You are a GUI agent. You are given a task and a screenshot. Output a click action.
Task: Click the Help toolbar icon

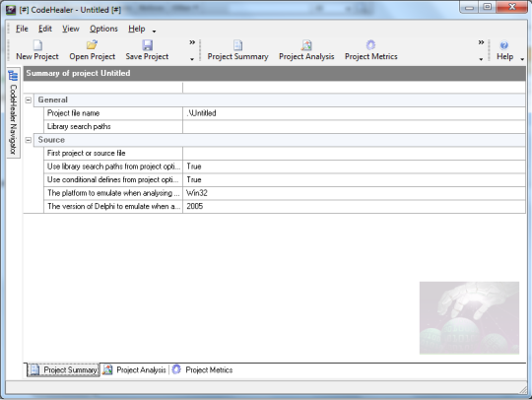[504, 45]
